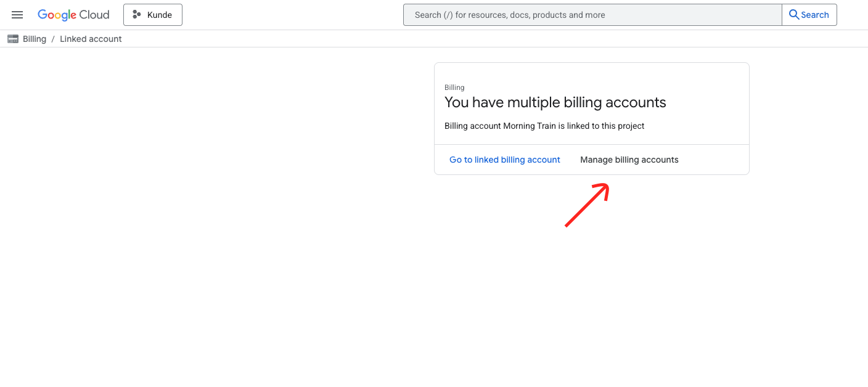Select Billing in the breadcrumb
The width and height of the screenshot is (868, 387).
pyautogui.click(x=35, y=38)
